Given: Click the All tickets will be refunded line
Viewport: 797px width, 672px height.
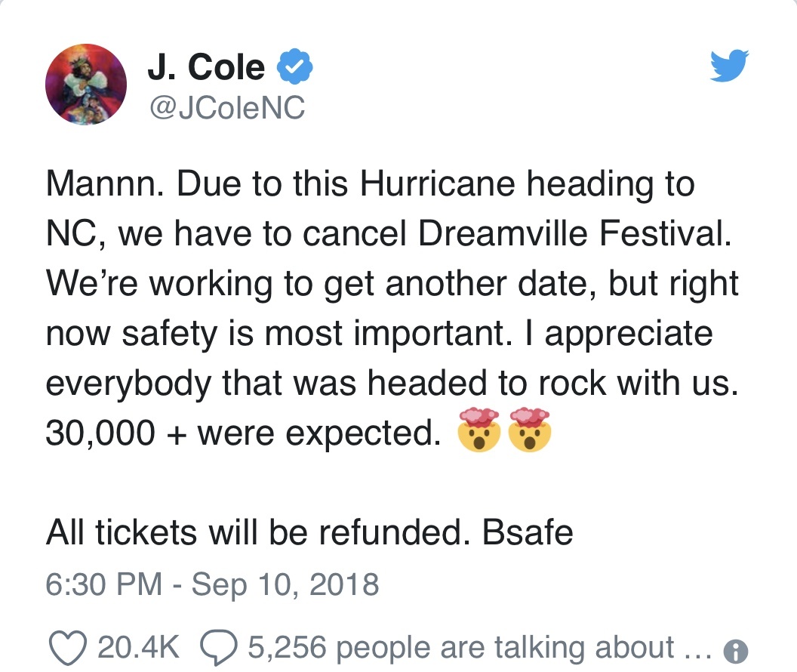Looking at the screenshot, I should point(258,532).
